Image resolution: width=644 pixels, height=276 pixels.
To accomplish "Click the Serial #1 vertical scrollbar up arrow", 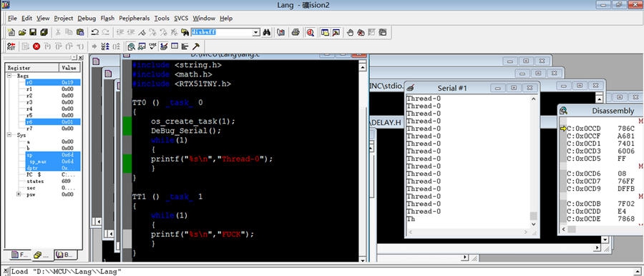I will [534, 99].
